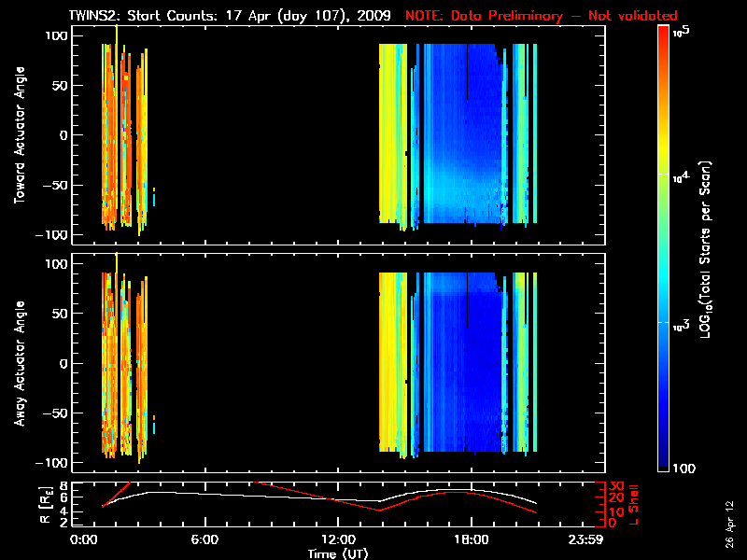Click the '0:00' time axis tick label
Viewport: 747px width, 560px height.
[x=83, y=539]
